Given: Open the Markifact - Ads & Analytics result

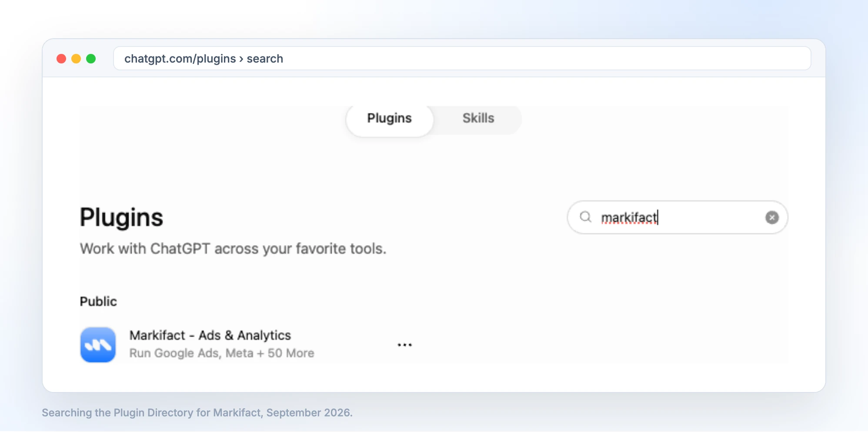Looking at the screenshot, I should point(210,336).
